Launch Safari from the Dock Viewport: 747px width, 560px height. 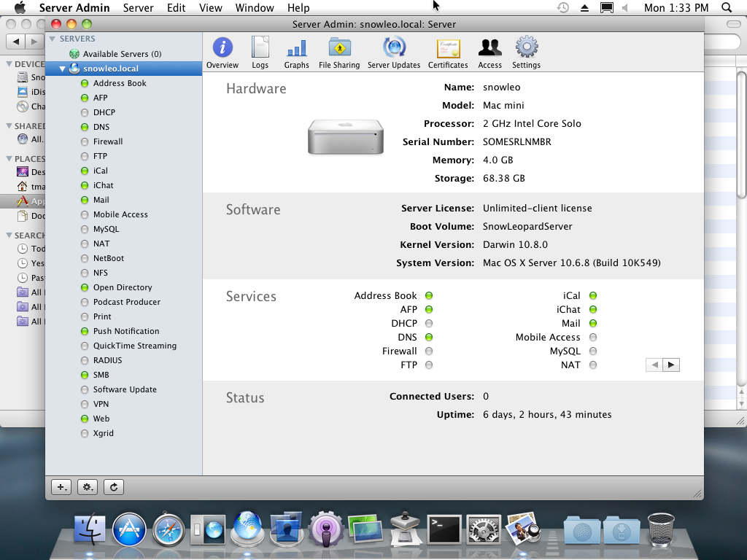click(169, 529)
